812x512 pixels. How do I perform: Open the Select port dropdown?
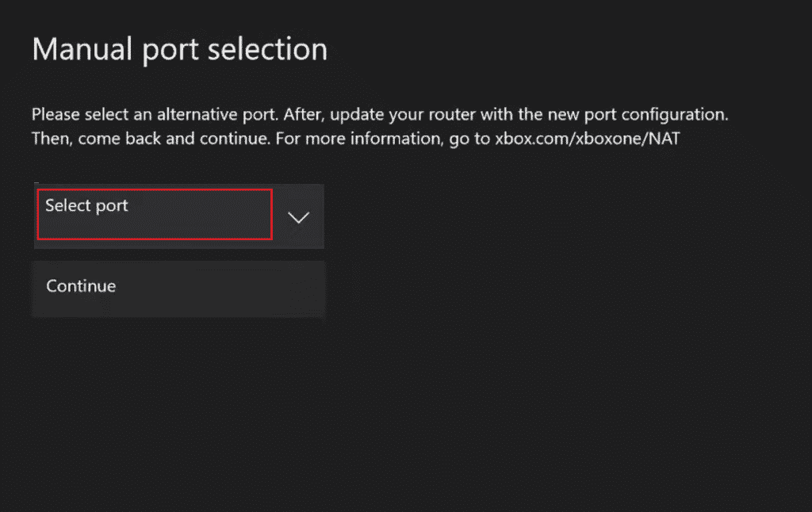click(x=178, y=216)
